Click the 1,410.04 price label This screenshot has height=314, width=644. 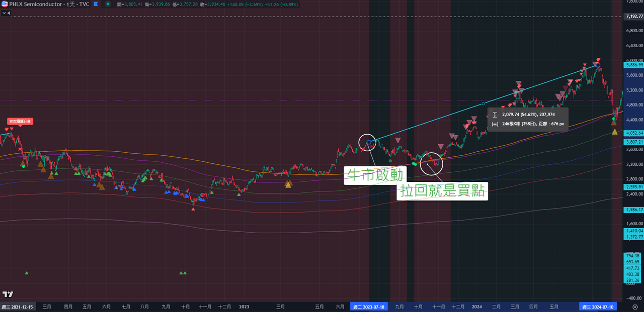634,231
